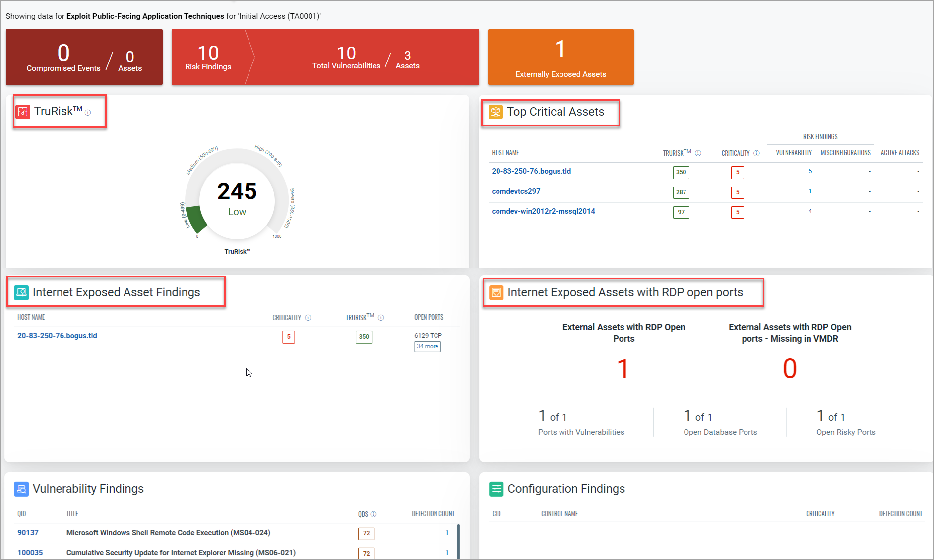This screenshot has height=560, width=934.
Task: Click the DETECTION COUNT header in Vulnerability Findings
Action: click(433, 514)
